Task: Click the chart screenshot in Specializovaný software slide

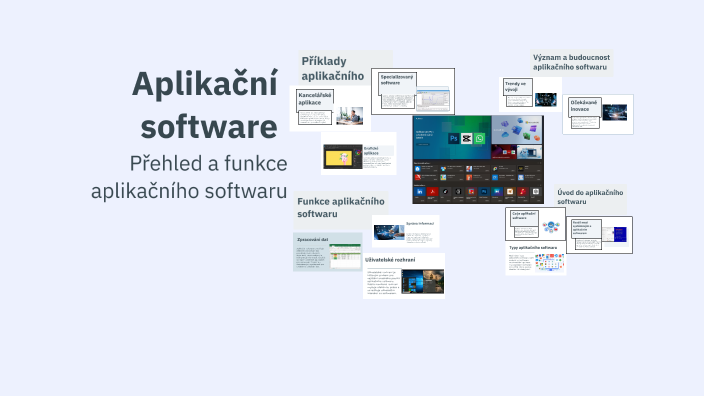Action: point(432,100)
